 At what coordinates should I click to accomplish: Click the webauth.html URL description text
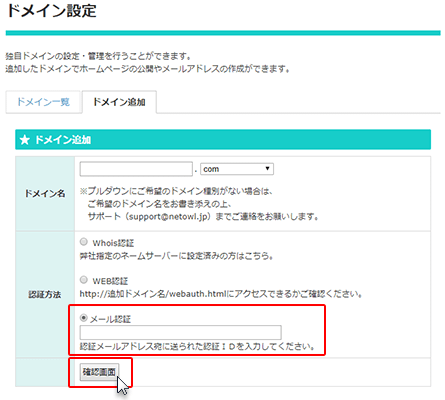coord(221,294)
